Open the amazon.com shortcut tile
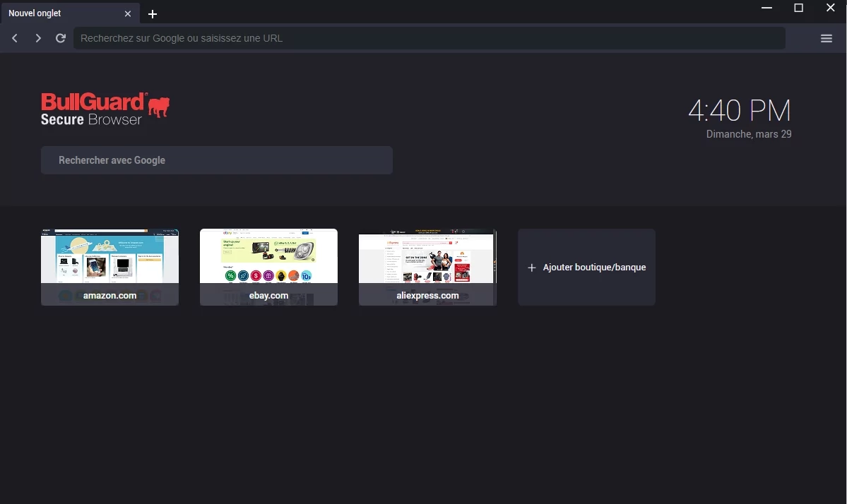Viewport: 847px width, 504px height. coord(109,267)
